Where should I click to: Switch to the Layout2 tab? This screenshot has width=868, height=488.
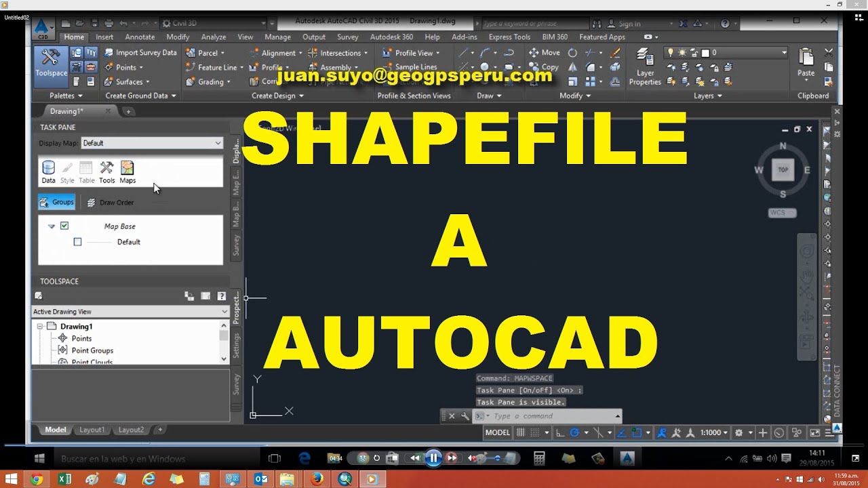point(131,430)
